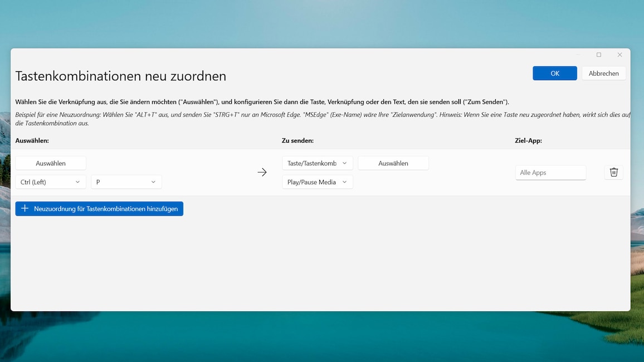Click the OK button to confirm
The height and width of the screenshot is (362, 644).
[554, 74]
